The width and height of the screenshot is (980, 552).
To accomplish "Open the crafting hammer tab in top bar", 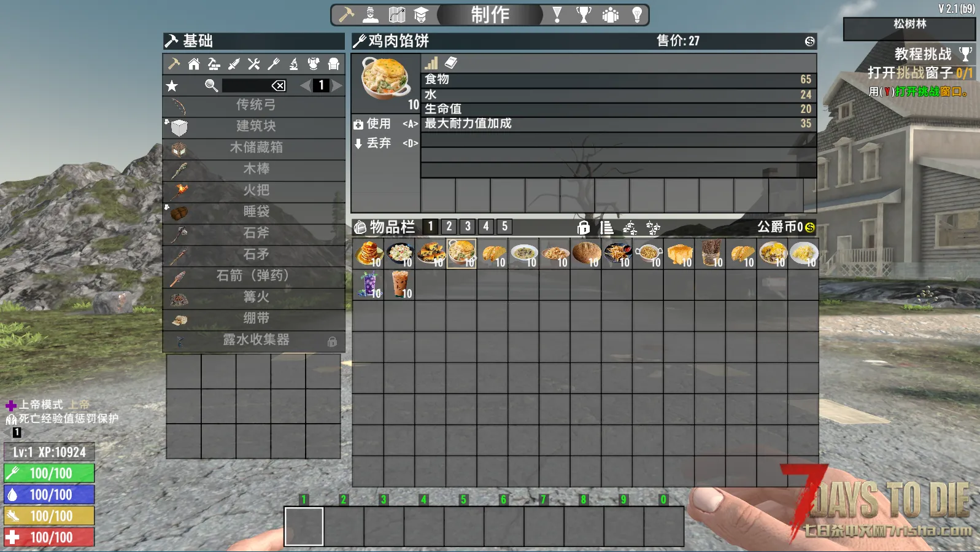I will 347,14.
